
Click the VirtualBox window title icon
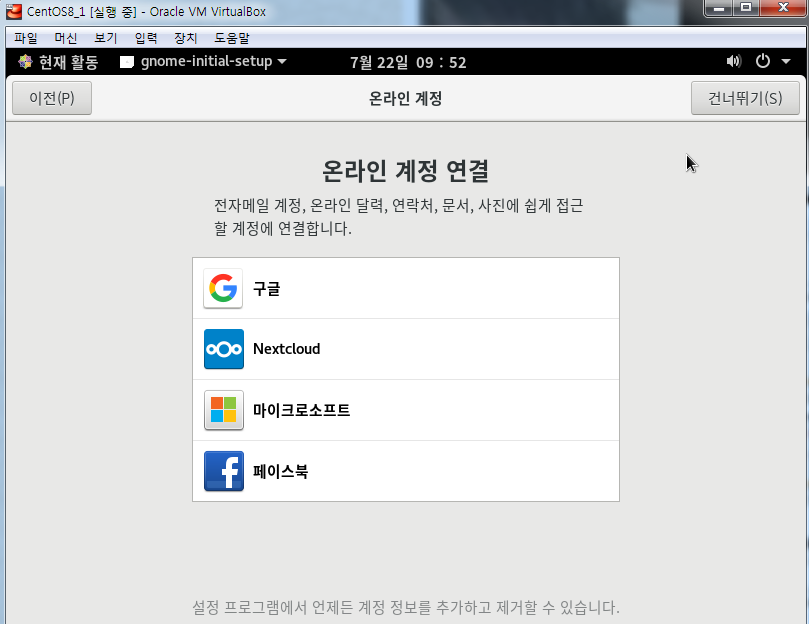coord(14,11)
